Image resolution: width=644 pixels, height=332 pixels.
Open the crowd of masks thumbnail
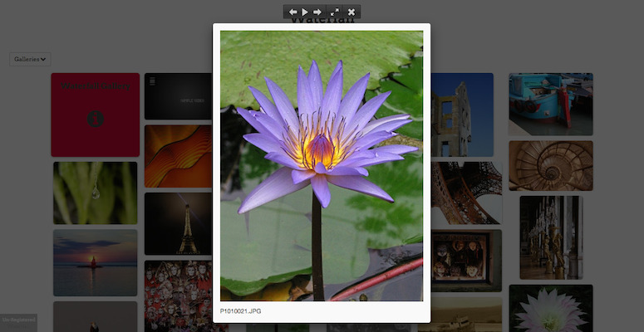pyautogui.click(x=178, y=295)
